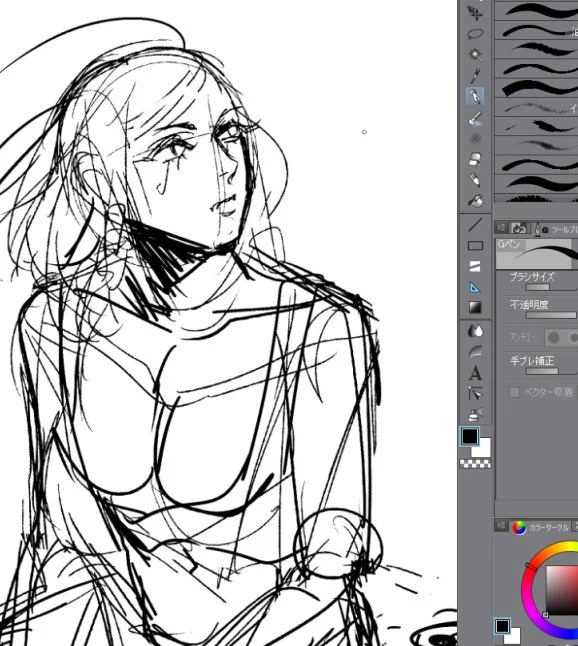Select the Divide frame border tool
Viewport: 578px width, 646px height.
(x=475, y=266)
